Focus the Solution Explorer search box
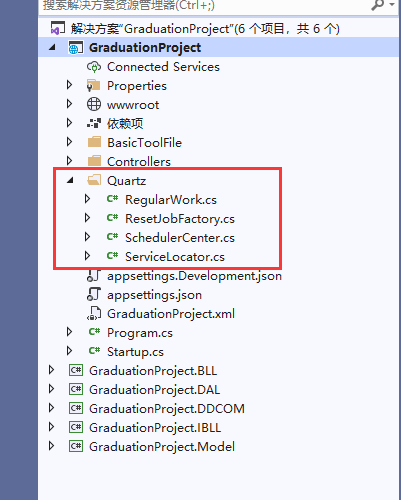 click(x=203, y=6)
